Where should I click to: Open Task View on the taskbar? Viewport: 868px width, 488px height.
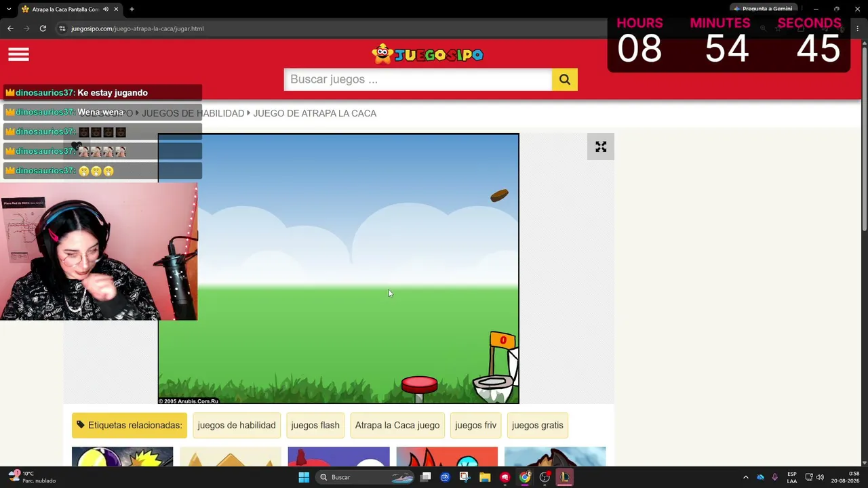click(426, 477)
